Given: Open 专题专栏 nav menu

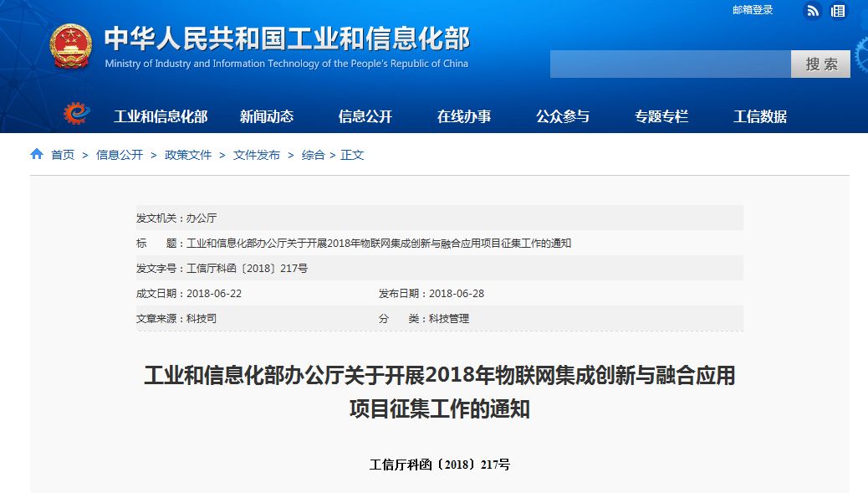Looking at the screenshot, I should [661, 116].
